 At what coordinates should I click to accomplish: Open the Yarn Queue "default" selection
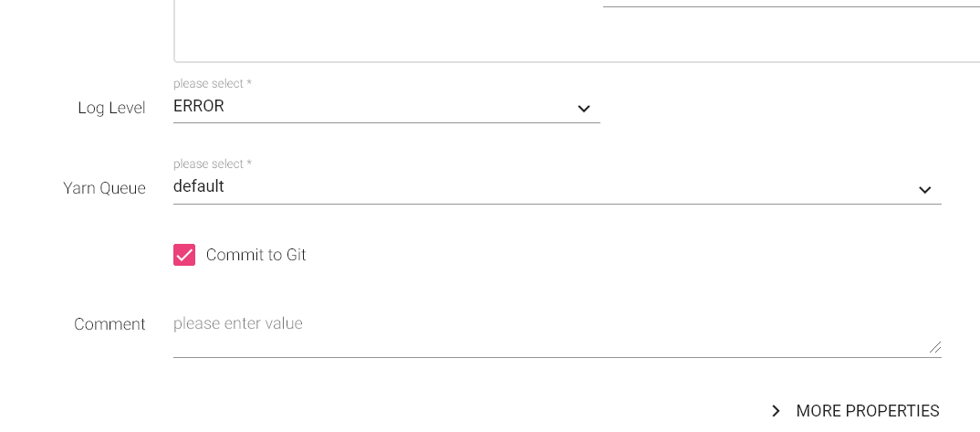(x=199, y=186)
